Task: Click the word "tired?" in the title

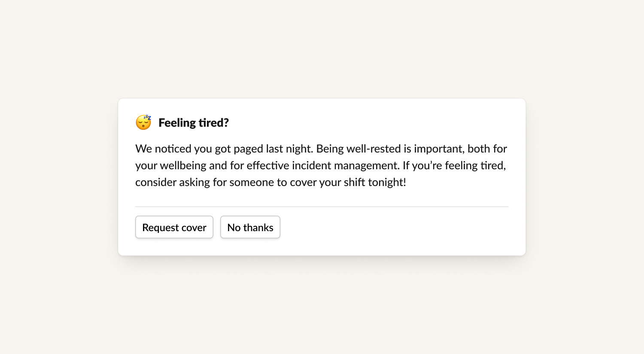Action: pyautogui.click(x=213, y=123)
